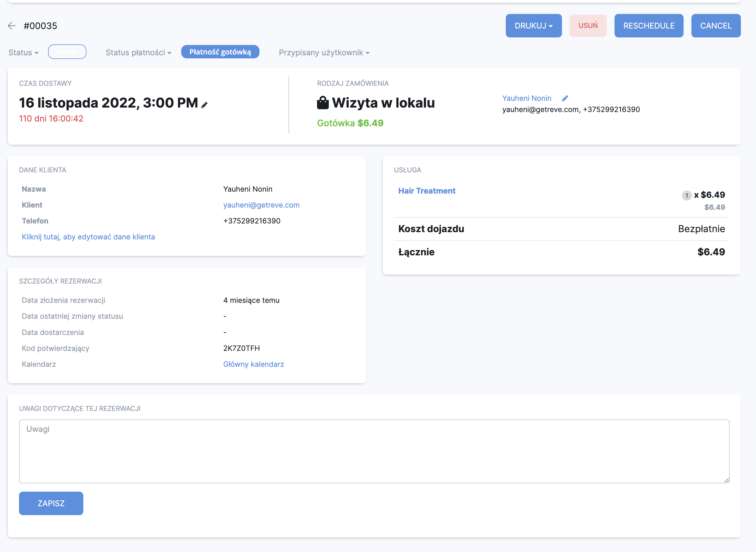Click into the Uwagi notes field
This screenshot has width=756, height=552.
pos(374,451)
